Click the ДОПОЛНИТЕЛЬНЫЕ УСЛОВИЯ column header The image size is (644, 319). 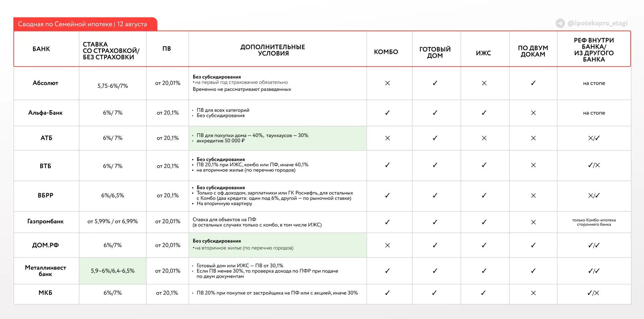tap(273, 50)
